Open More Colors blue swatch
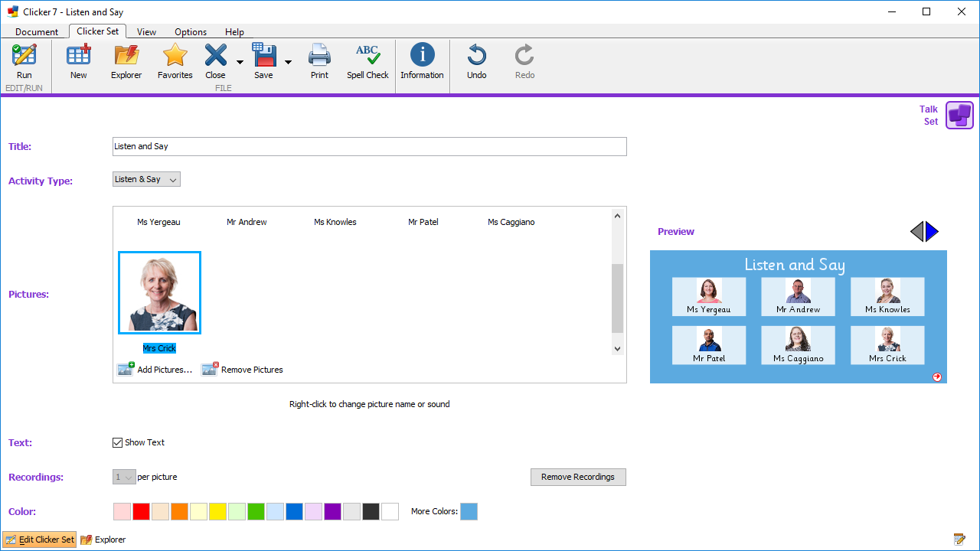980x551 pixels. tap(469, 511)
